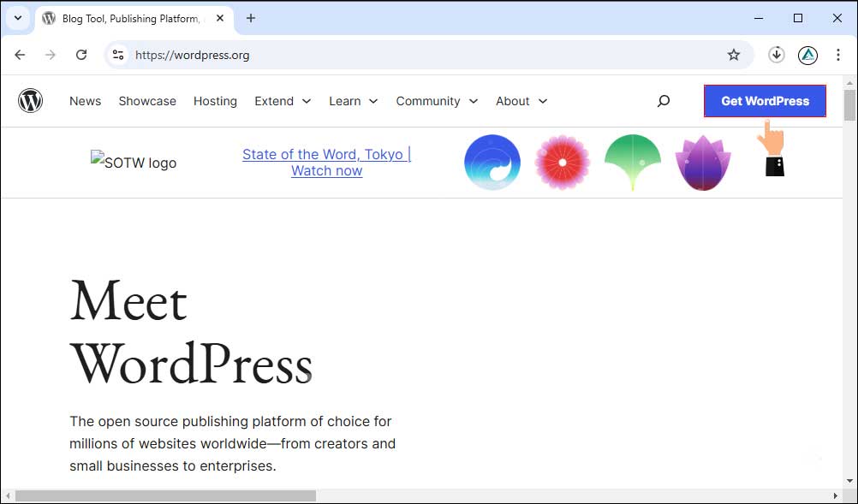Close the Blog Tool, Publishing Platform tab
Screen dimensions: 858x504
point(220,18)
